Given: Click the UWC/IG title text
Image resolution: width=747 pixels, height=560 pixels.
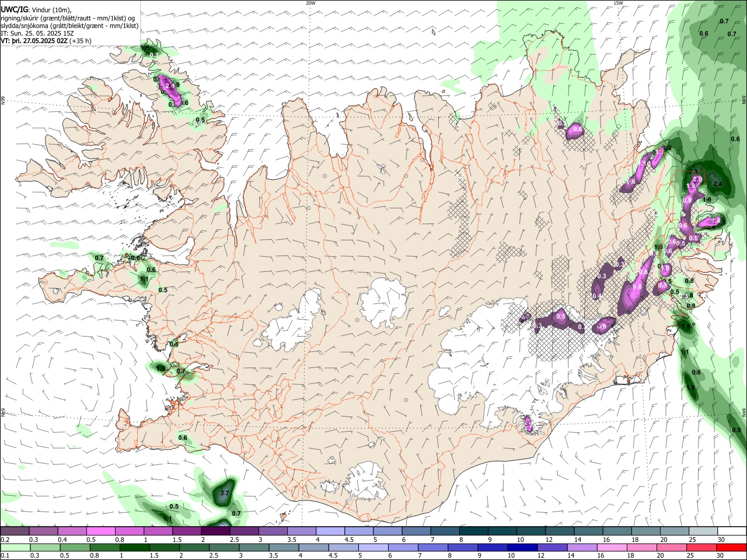Looking at the screenshot, I should [14, 9].
